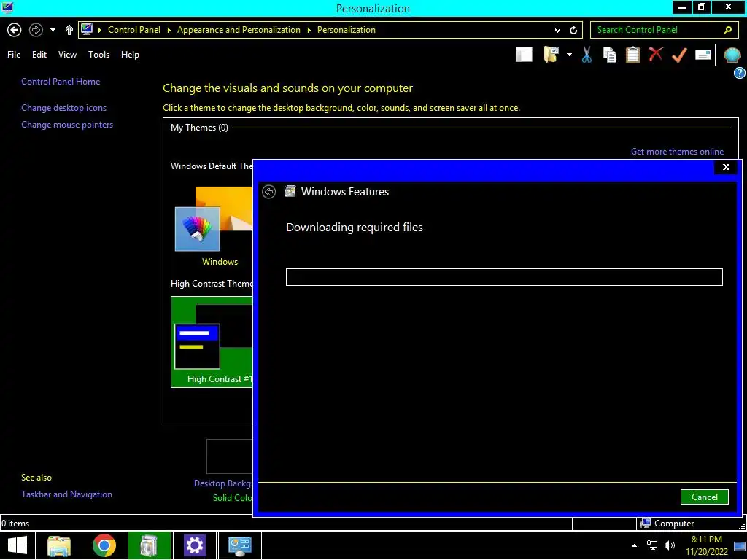Select the High Contrast #1 theme
This screenshot has width=747, height=560.
pyautogui.click(x=212, y=342)
